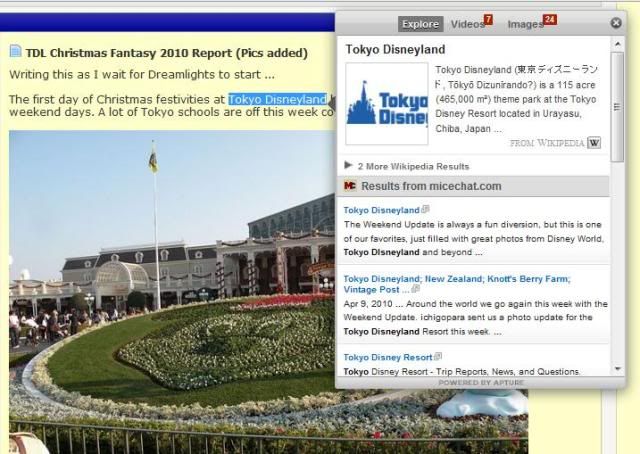
Task: Close the Apture popup panel
Action: click(616, 23)
